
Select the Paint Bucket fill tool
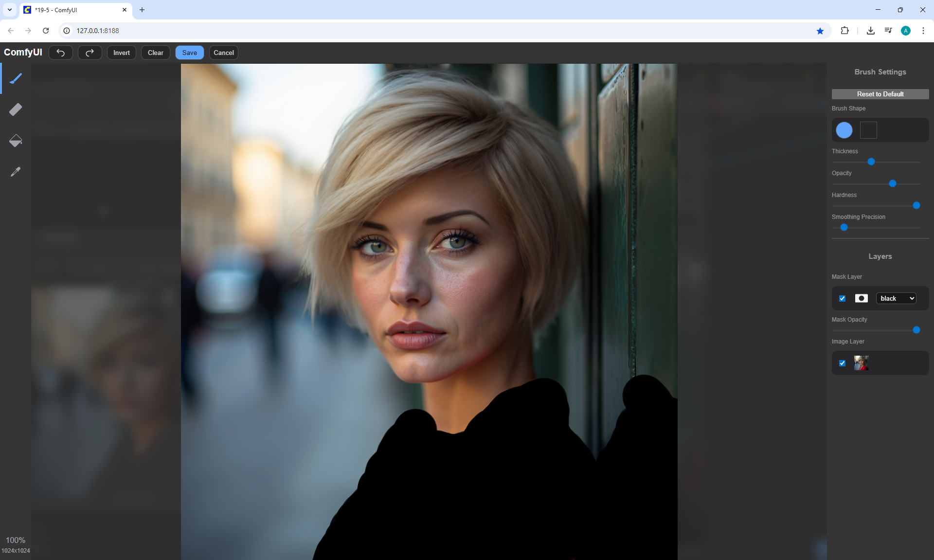pos(16,141)
